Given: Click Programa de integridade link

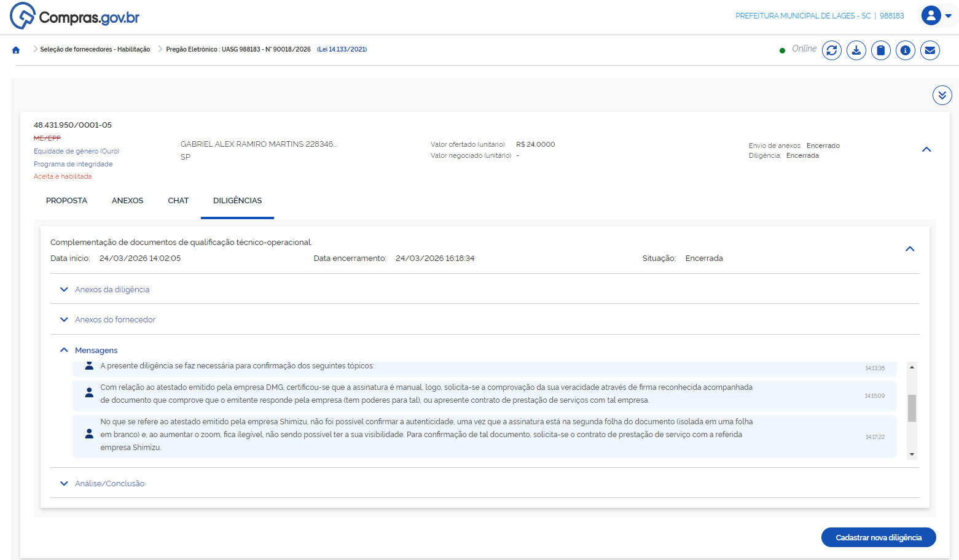Looking at the screenshot, I should point(73,164).
